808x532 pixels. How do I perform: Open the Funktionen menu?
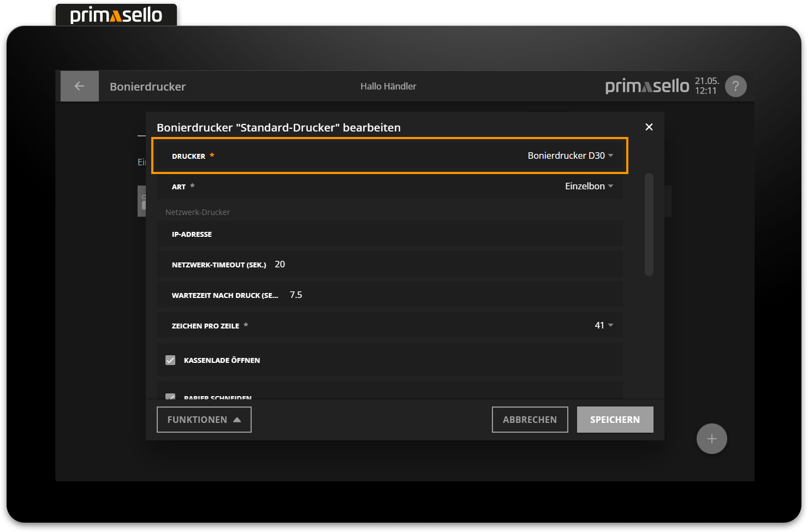click(x=204, y=420)
